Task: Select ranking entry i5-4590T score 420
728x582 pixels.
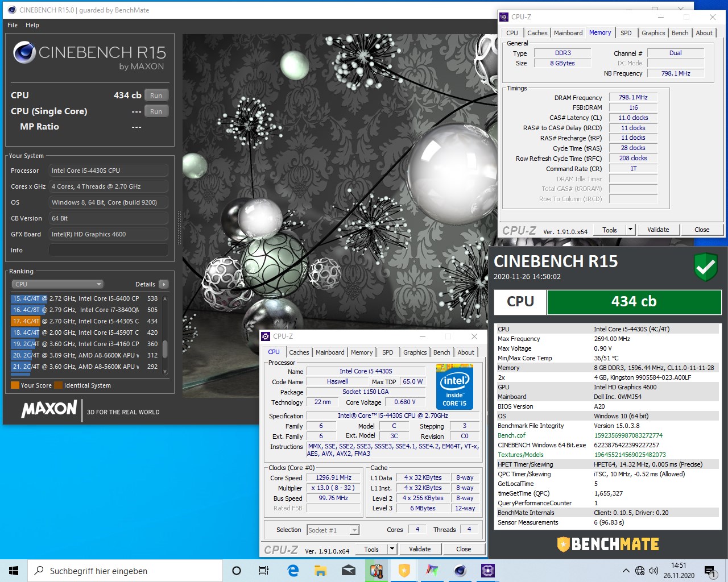Action: 85,332
